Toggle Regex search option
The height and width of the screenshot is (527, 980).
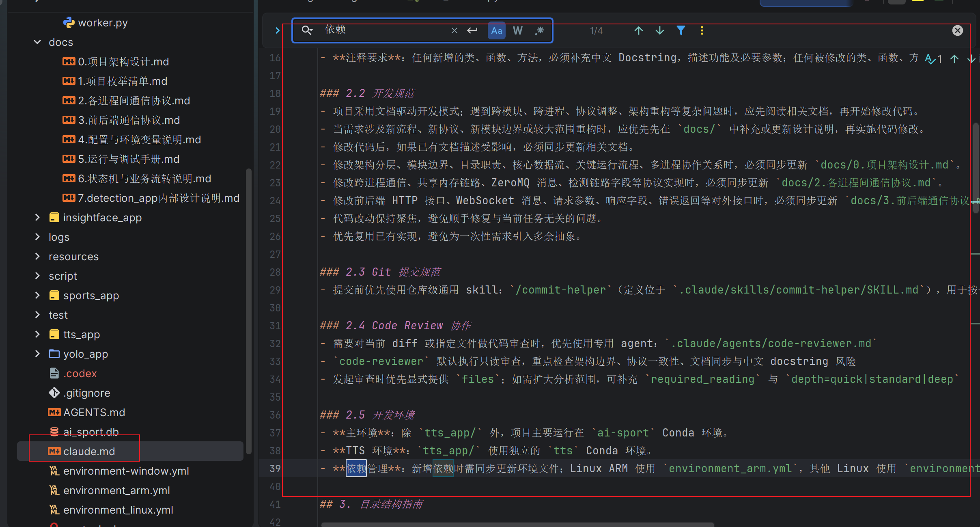pos(539,30)
